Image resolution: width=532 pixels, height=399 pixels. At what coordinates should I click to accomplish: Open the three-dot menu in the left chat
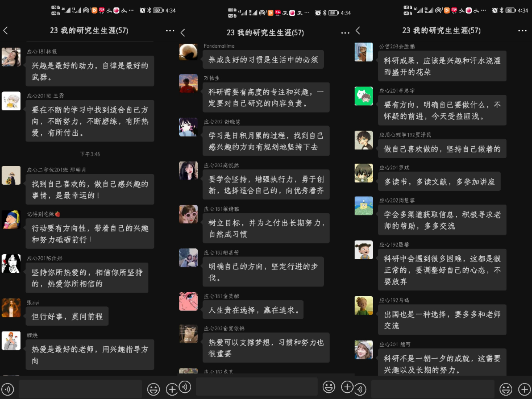pyautogui.click(x=170, y=31)
